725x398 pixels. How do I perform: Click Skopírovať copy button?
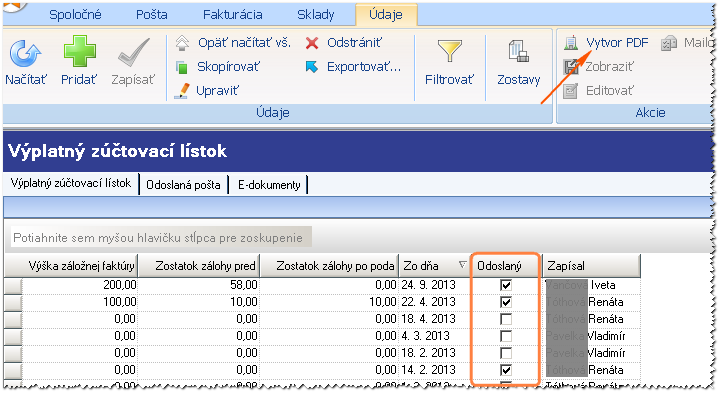click(218, 67)
